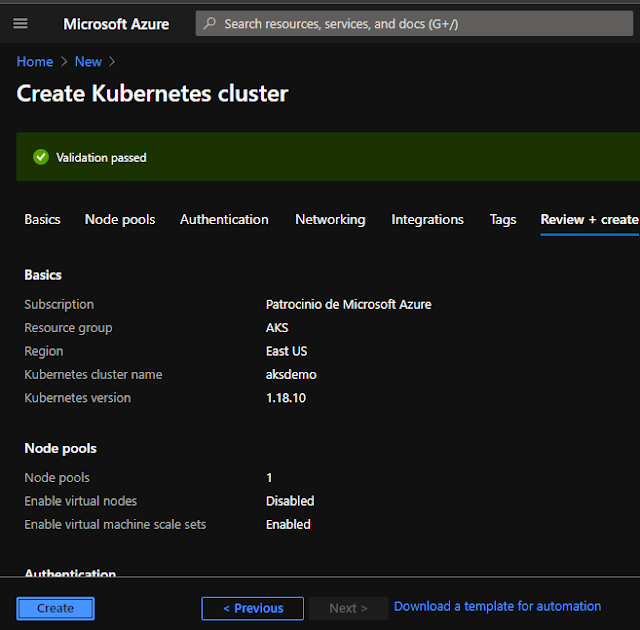Screen dimensions: 640x630
Task: Click the Enable virtual machine scale sets label
Action: [x=115, y=524]
